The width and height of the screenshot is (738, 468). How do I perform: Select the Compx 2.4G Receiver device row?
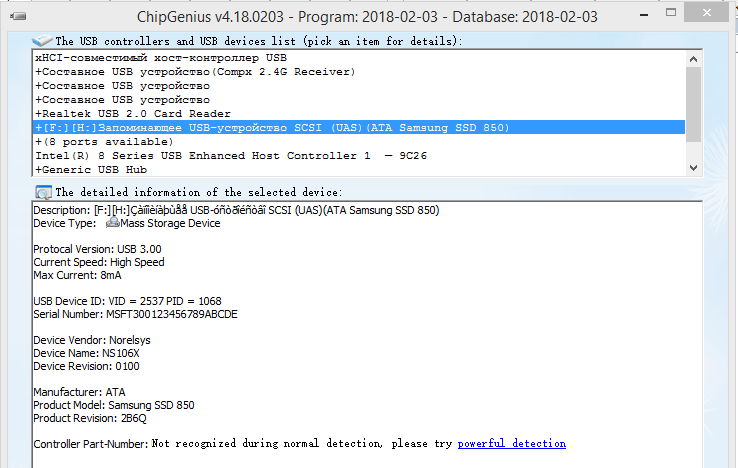pos(360,72)
